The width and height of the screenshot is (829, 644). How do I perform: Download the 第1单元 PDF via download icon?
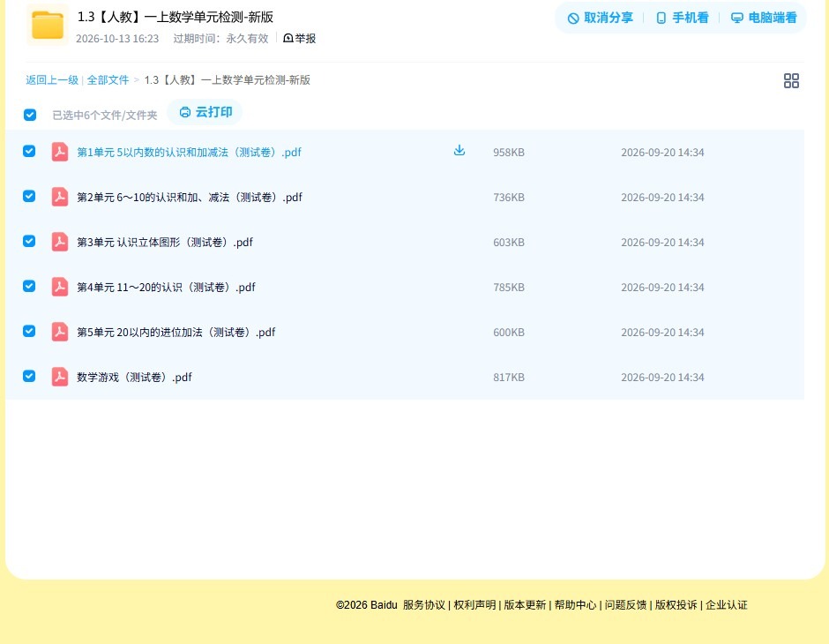pyautogui.click(x=459, y=151)
